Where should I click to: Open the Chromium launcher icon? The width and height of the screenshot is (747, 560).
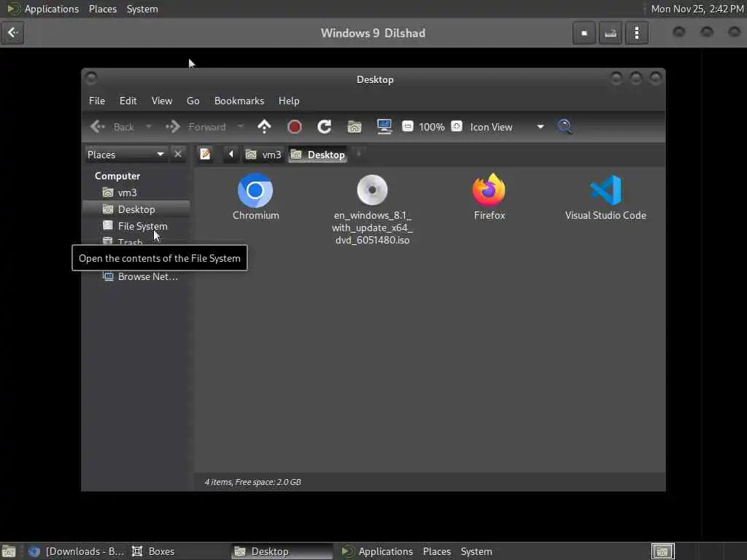[x=255, y=190]
